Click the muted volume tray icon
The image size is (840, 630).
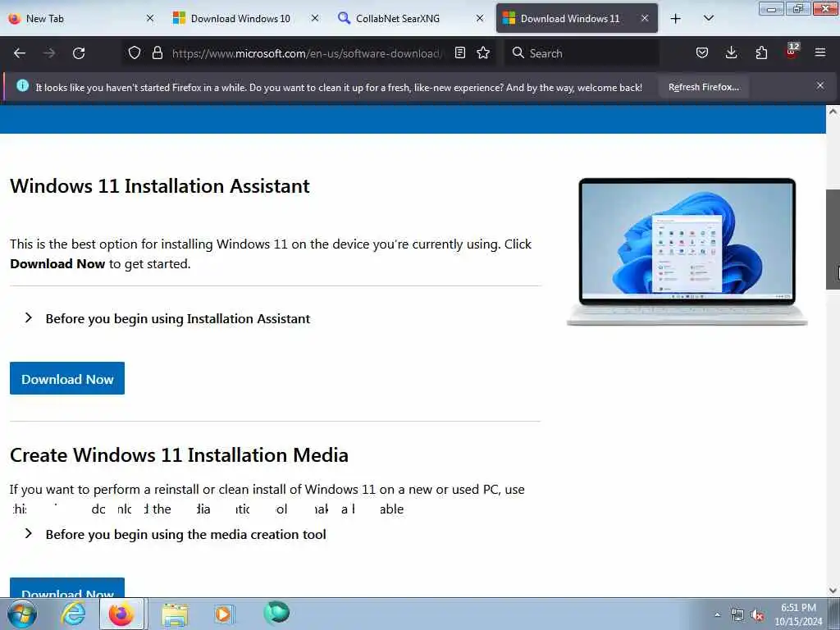tap(756, 615)
